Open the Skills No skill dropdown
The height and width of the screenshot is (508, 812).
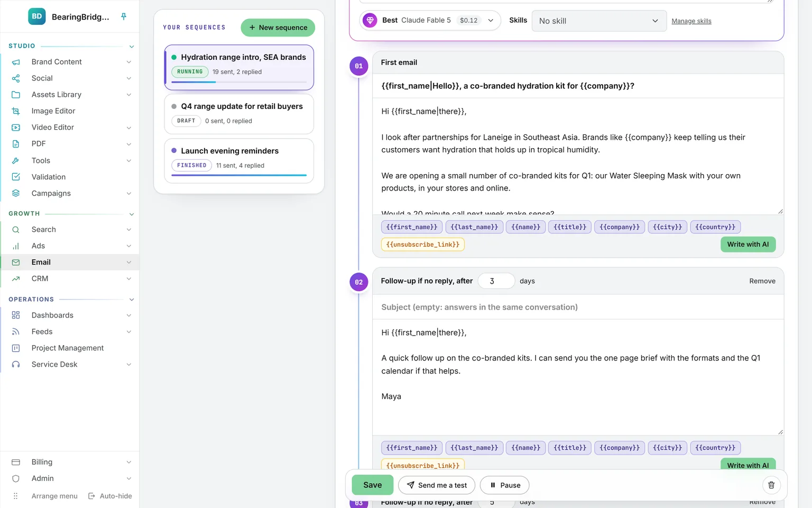pos(599,21)
